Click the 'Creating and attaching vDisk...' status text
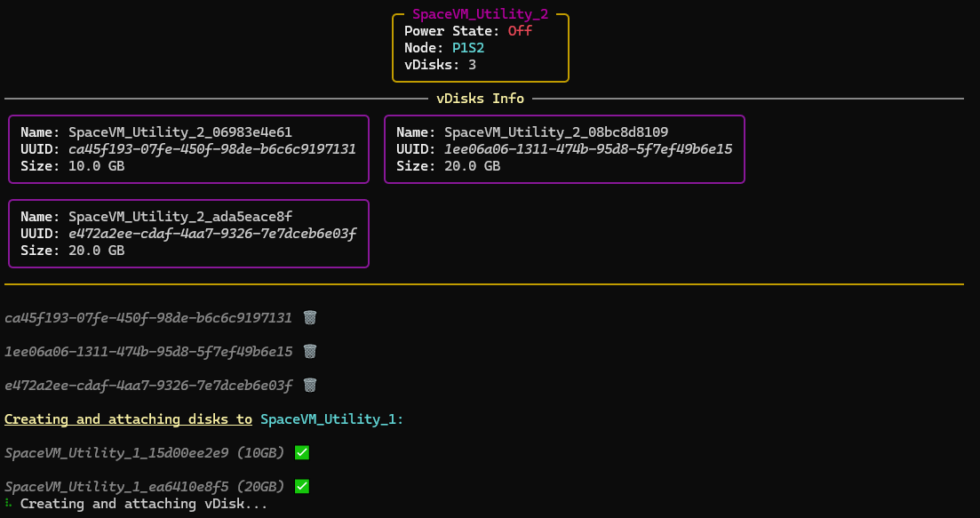Viewport: 980px width, 518px height. (144, 504)
